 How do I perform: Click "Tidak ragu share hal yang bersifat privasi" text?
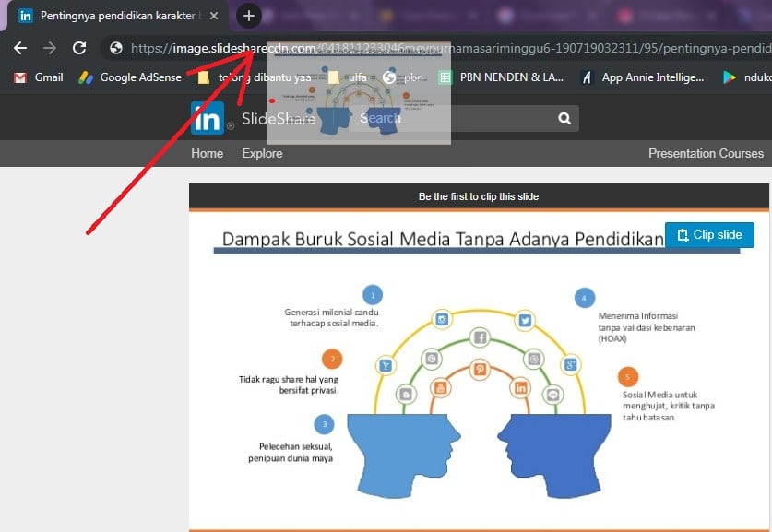pos(289,384)
